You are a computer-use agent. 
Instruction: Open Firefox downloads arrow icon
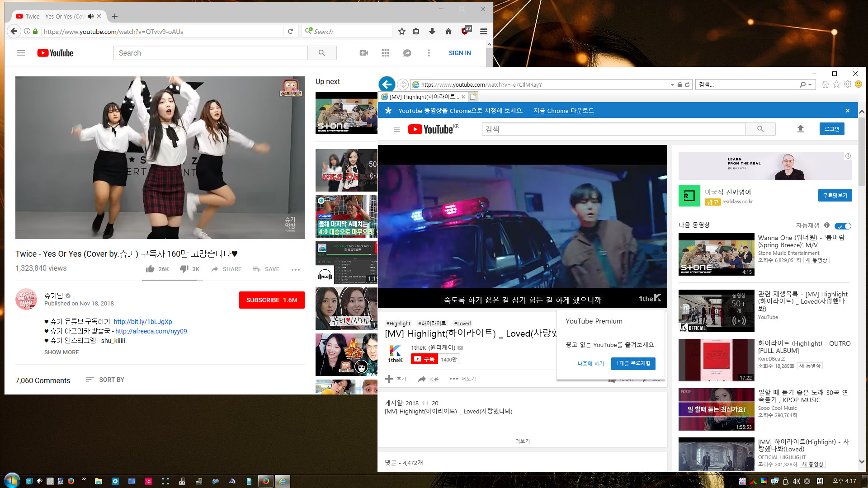point(432,31)
